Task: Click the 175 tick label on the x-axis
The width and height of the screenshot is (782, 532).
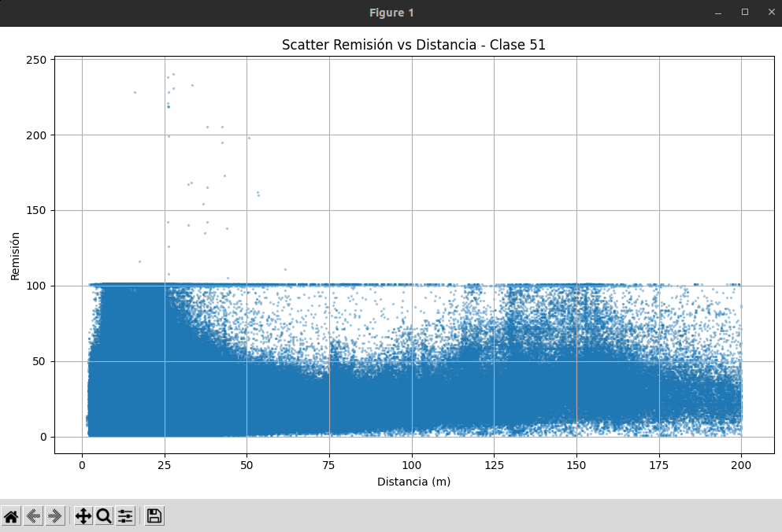Action: tap(659, 465)
